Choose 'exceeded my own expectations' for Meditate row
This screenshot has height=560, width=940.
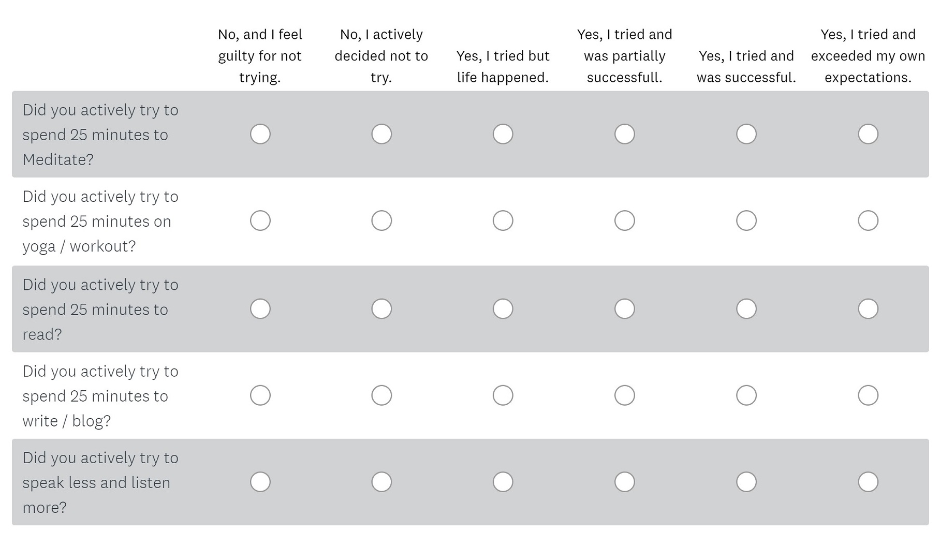point(868,134)
